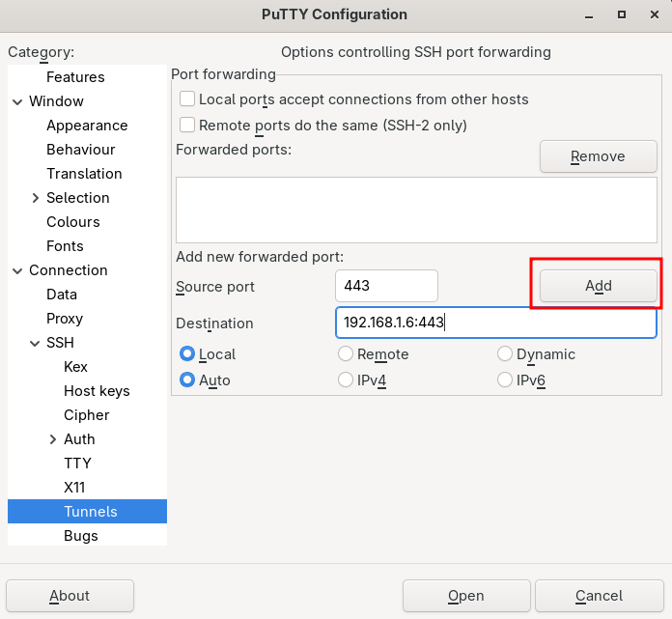This screenshot has height=619, width=672.
Task: Open Translation settings
Action: point(84,174)
